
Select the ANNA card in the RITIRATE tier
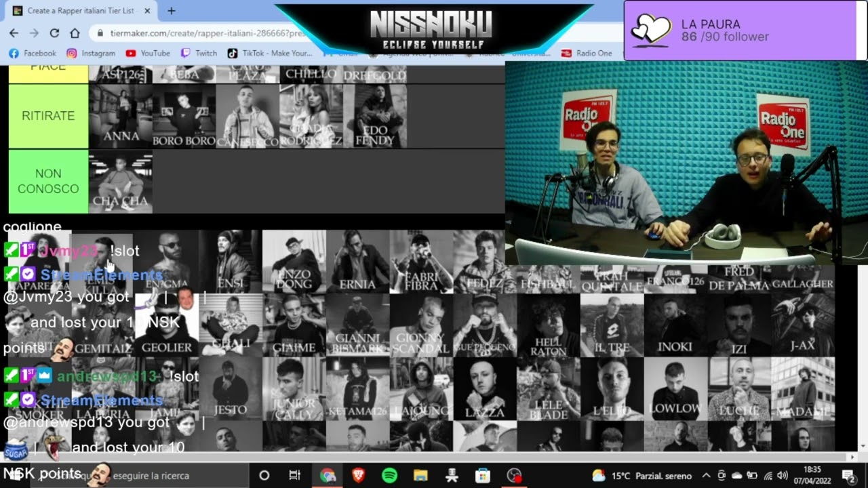click(121, 116)
